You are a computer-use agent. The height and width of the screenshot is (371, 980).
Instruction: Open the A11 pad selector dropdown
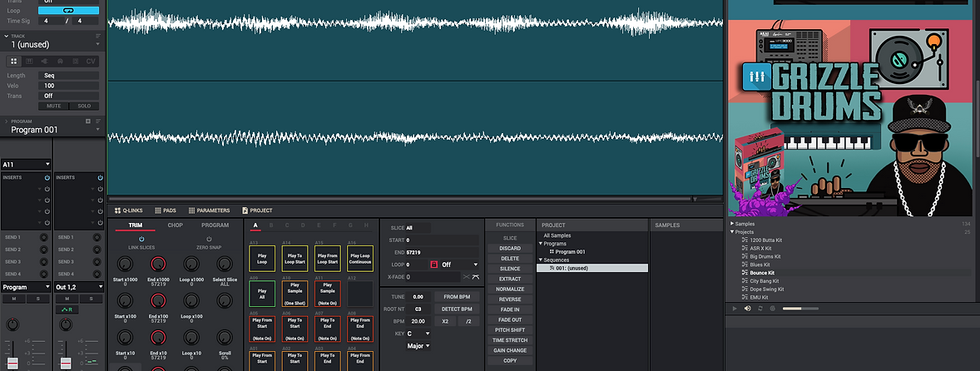click(x=26, y=164)
